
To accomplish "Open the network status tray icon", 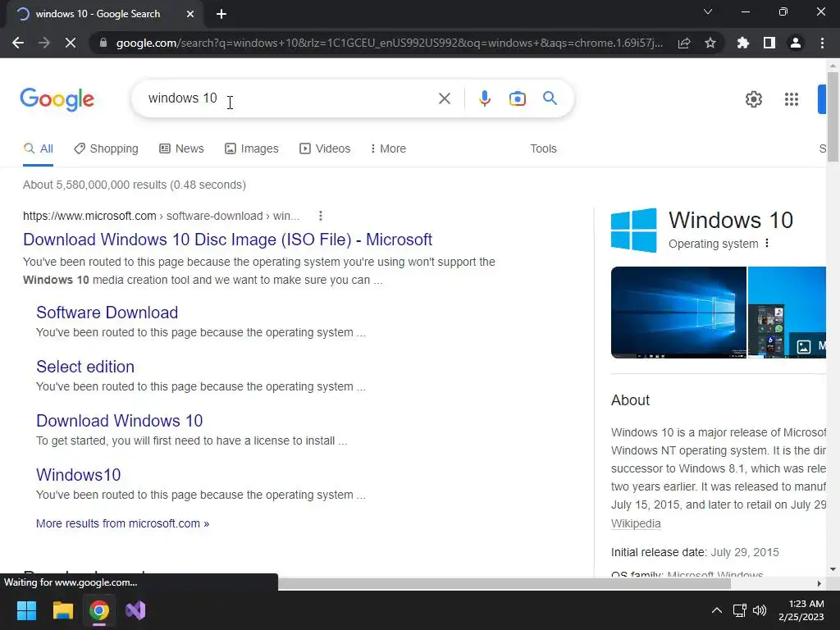I will point(740,610).
